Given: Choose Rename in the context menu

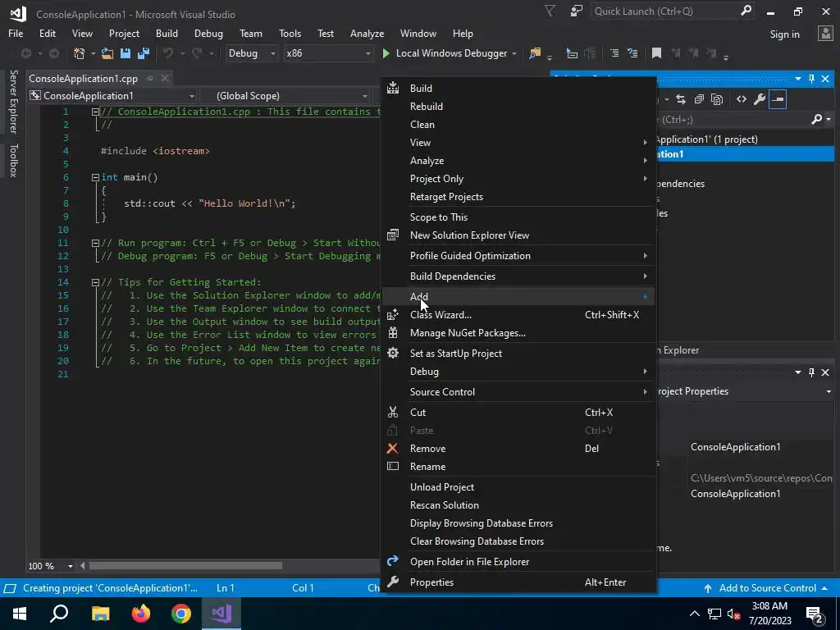Looking at the screenshot, I should (x=518, y=467).
